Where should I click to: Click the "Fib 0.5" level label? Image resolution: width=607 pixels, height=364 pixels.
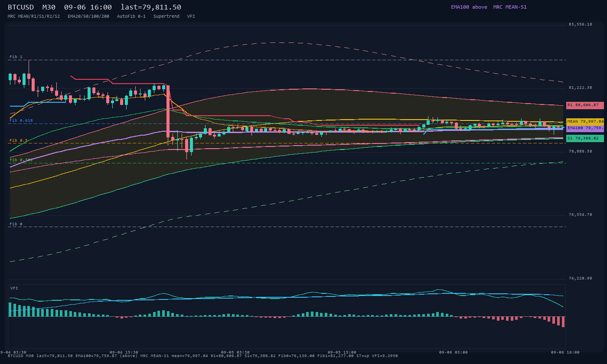click(x=19, y=140)
